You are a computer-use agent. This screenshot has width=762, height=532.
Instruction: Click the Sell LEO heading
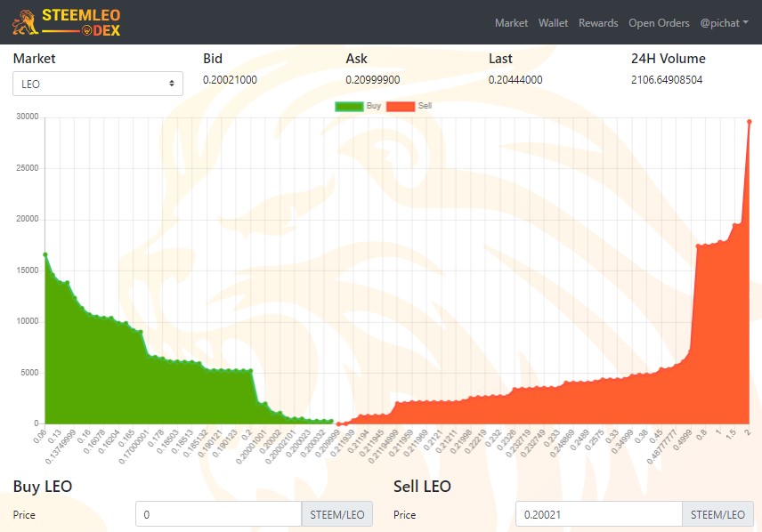click(x=422, y=486)
